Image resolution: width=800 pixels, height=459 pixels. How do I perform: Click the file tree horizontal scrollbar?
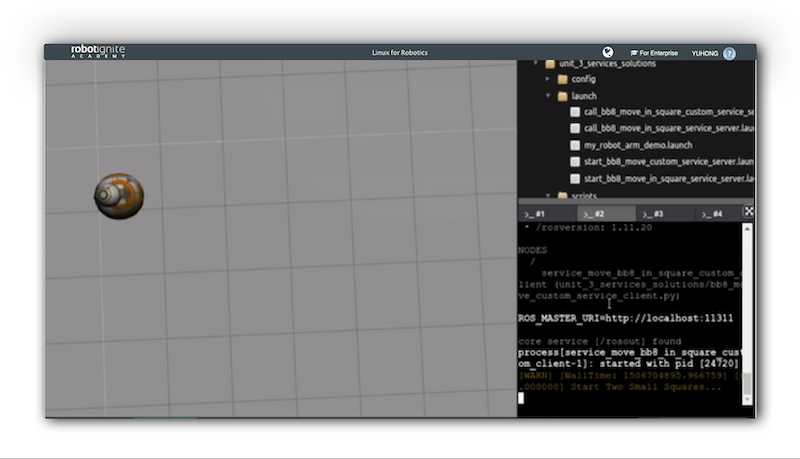[635, 202]
